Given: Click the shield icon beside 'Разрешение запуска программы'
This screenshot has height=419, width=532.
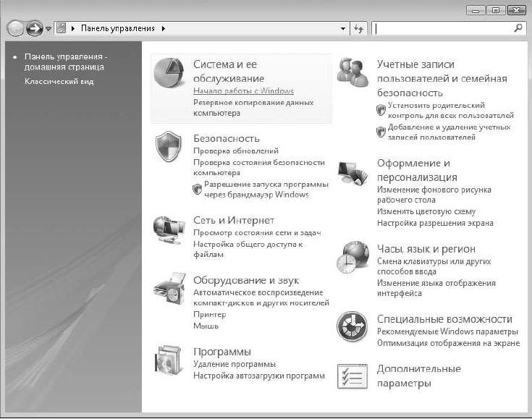Looking at the screenshot, I should pyautogui.click(x=197, y=190).
